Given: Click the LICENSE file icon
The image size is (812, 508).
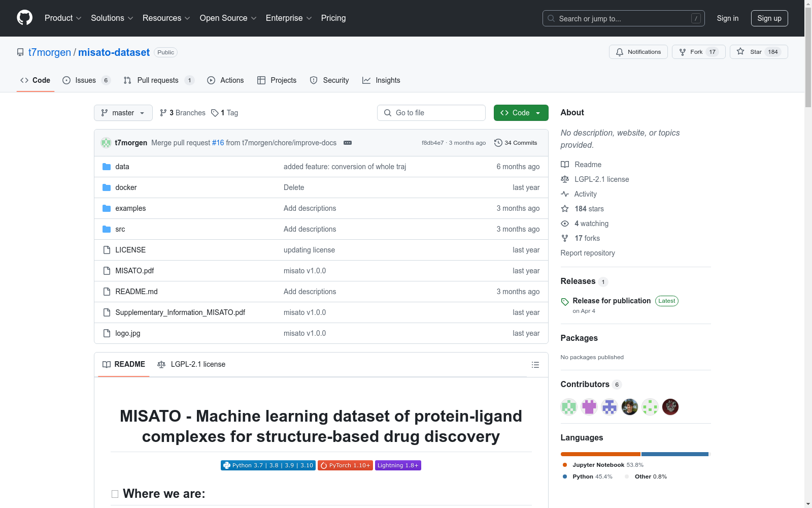Looking at the screenshot, I should click(x=107, y=250).
